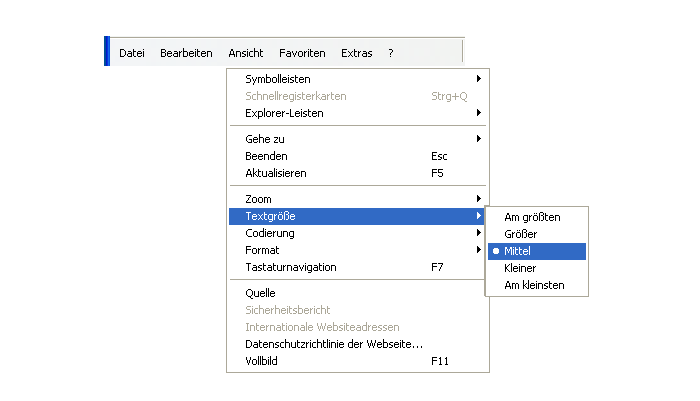Set text size to Kleiner

[537, 268]
